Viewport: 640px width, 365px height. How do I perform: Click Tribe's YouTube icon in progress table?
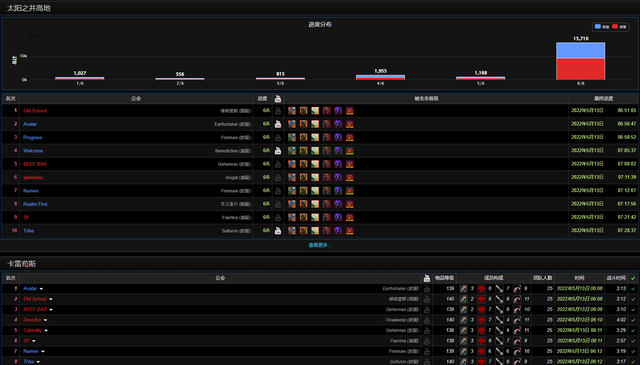278,231
